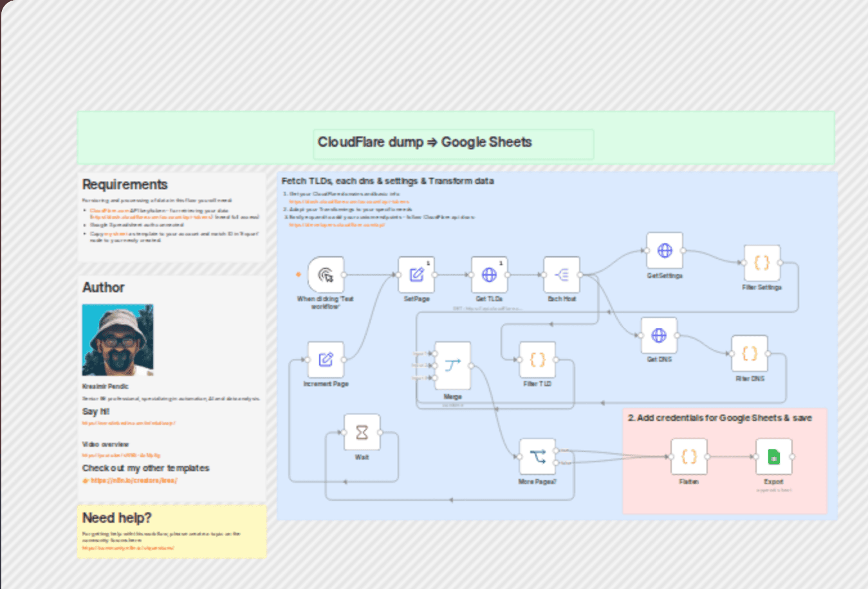The width and height of the screenshot is (868, 589).
Task: Select the Flatten code node
Action: [x=689, y=457]
